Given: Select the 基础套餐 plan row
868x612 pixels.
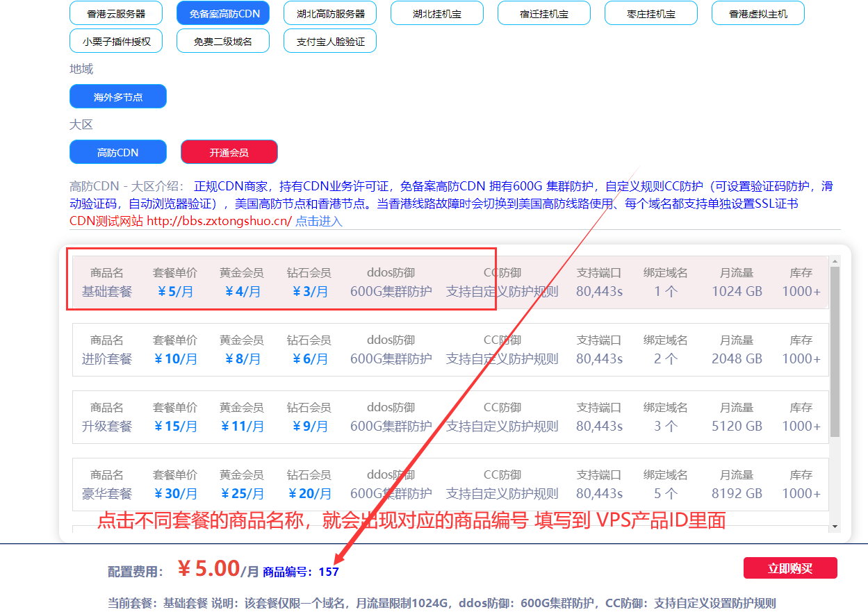Looking at the screenshot, I should pos(107,291).
